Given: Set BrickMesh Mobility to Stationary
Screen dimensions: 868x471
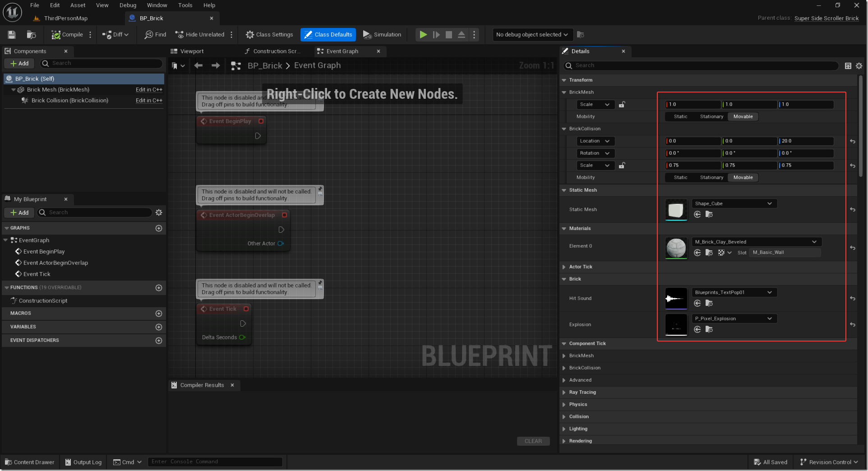Looking at the screenshot, I should click(711, 117).
